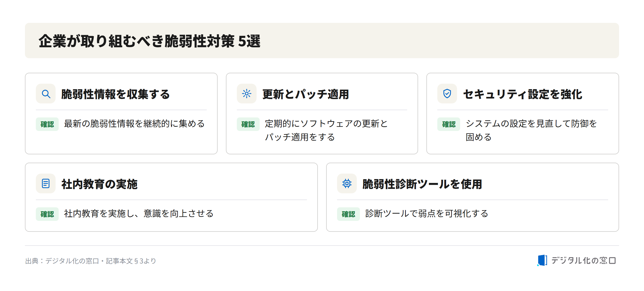Click the デジタル化の窓口 brand name in footer
The image size is (644, 291).
[583, 260]
